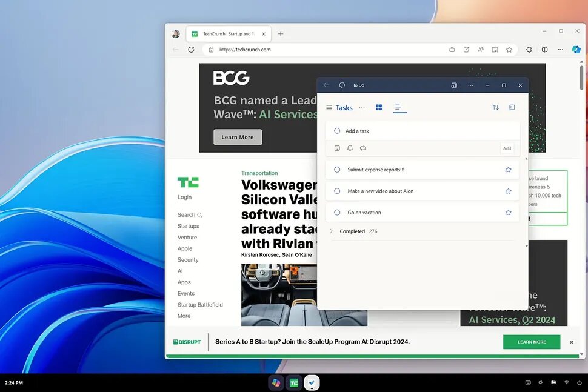Star the Submit expense reports task

click(509, 170)
